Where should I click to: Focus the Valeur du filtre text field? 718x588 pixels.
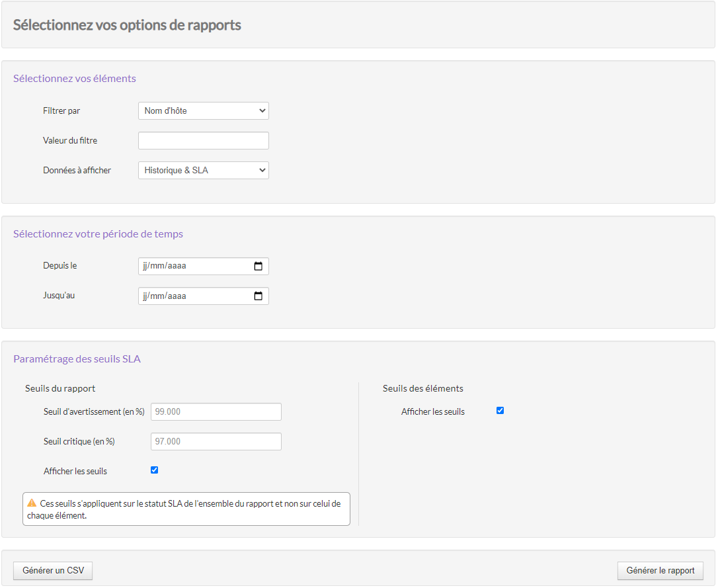203,141
